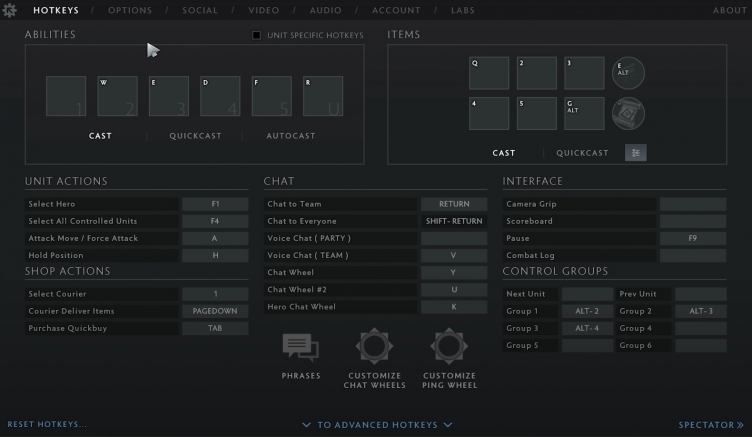Open the Phrases speech bubble icon
The height and width of the screenshot is (437, 752).
click(x=301, y=347)
